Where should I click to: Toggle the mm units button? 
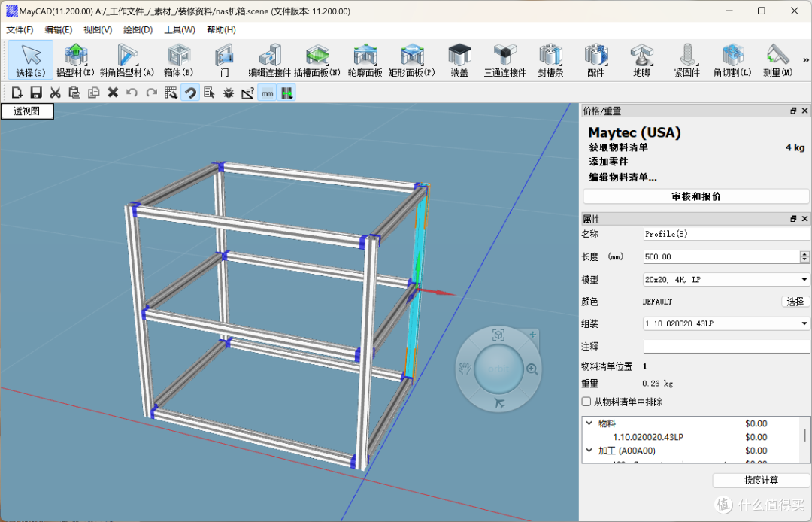click(267, 93)
